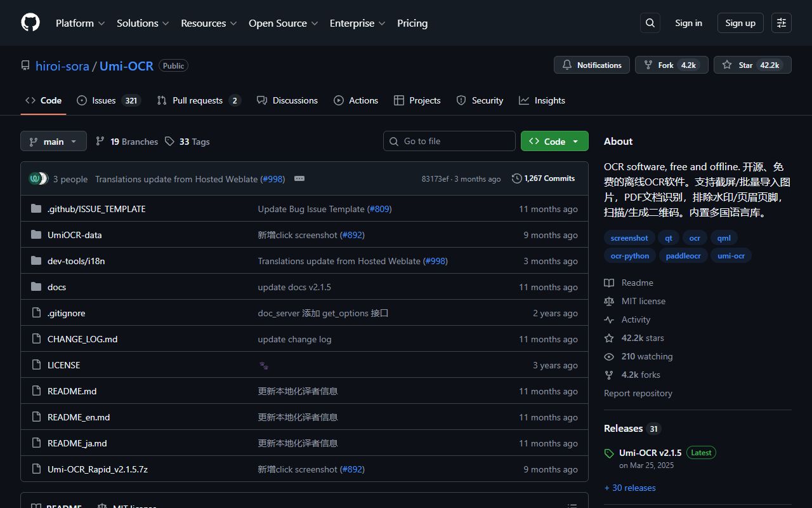Open commit history via the clock icon
The height and width of the screenshot is (508, 812).
pyautogui.click(x=516, y=178)
